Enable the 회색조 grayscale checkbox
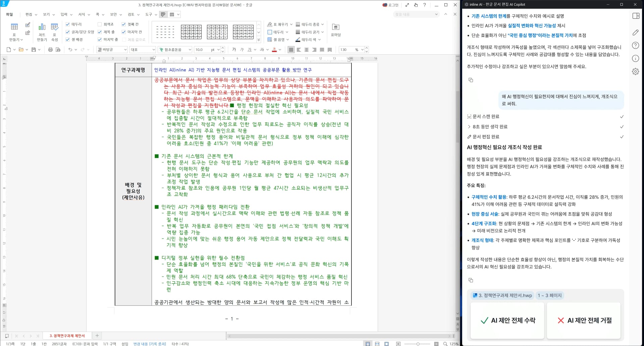 point(100,24)
